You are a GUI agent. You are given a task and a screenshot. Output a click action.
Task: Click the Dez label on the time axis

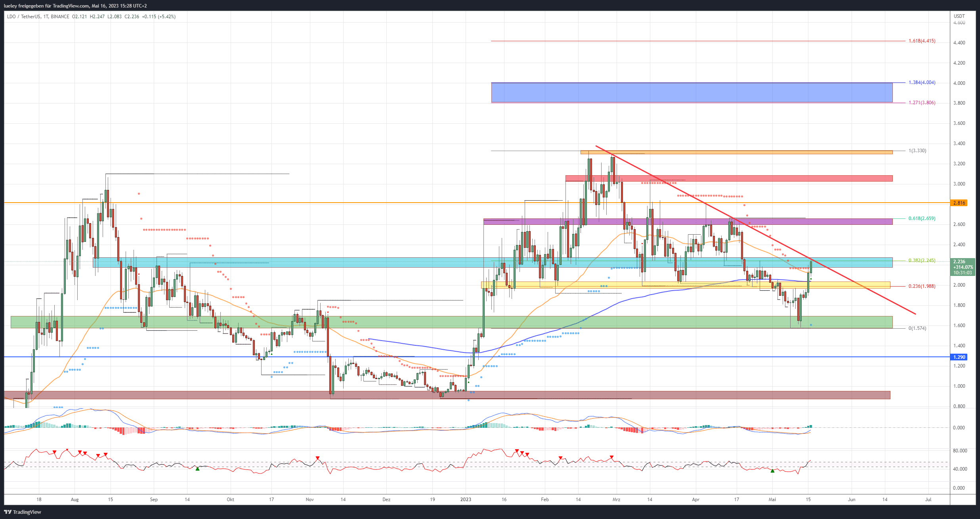click(386, 500)
